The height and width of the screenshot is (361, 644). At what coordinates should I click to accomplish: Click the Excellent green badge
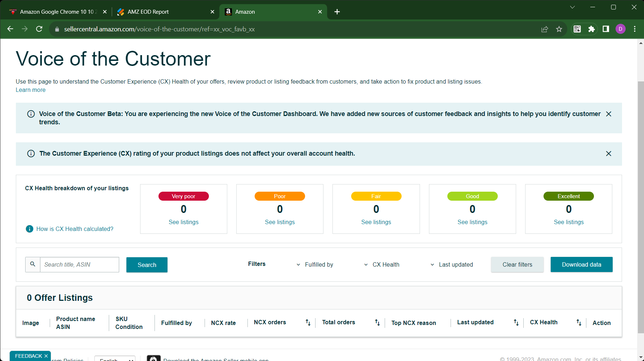point(569,196)
